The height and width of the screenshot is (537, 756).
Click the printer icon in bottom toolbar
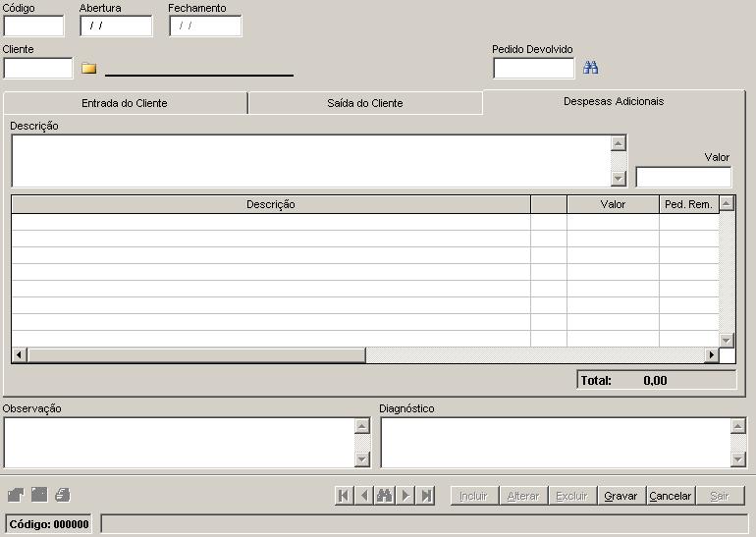(62, 495)
